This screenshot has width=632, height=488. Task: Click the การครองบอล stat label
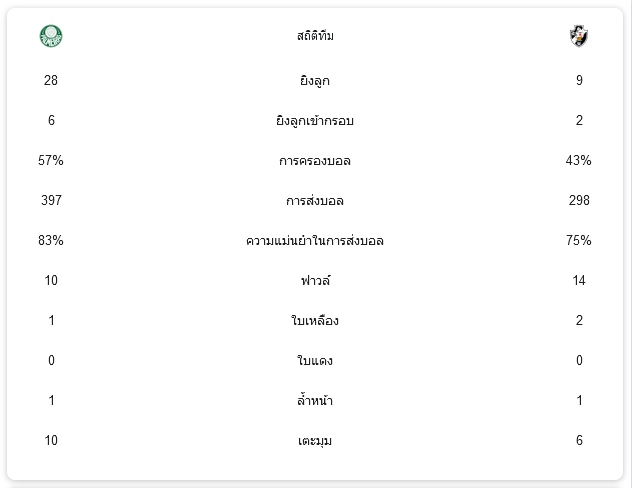pos(315,160)
